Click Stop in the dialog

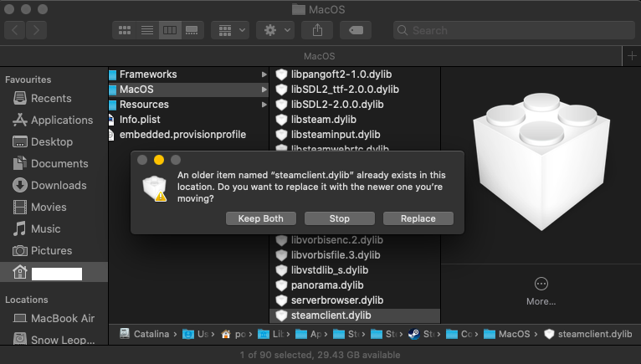click(x=339, y=218)
